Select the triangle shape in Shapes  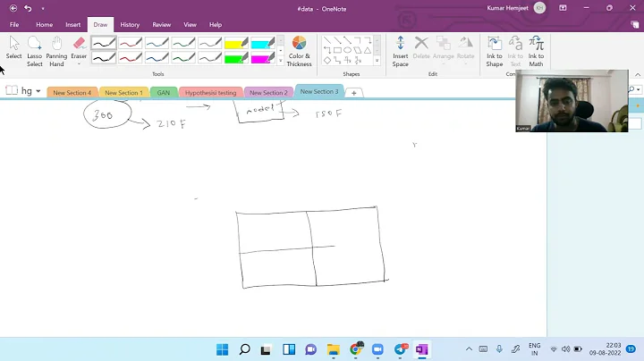click(x=368, y=50)
